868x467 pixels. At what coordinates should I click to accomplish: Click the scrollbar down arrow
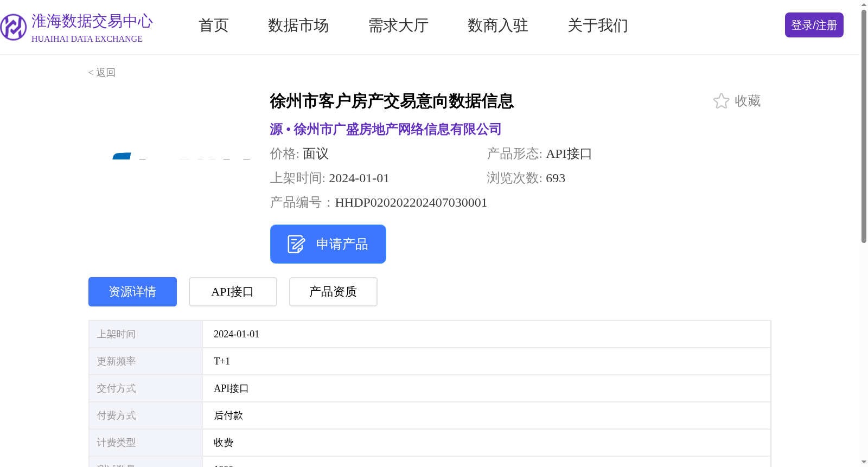pos(864,462)
